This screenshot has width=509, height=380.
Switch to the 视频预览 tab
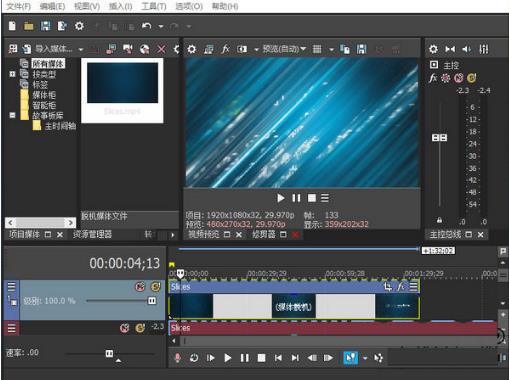coord(204,235)
